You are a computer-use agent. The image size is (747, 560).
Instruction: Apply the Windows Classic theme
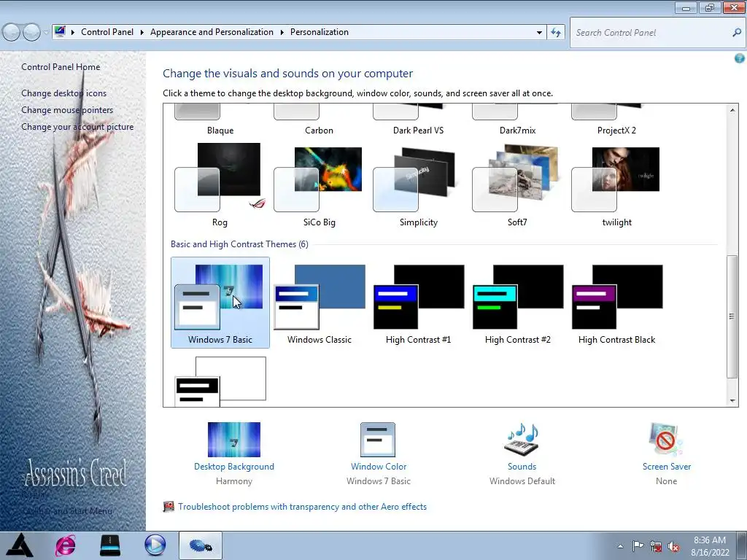click(x=320, y=303)
